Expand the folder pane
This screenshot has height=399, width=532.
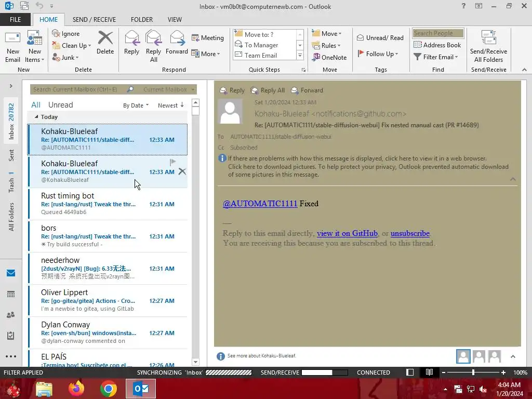(x=11, y=86)
